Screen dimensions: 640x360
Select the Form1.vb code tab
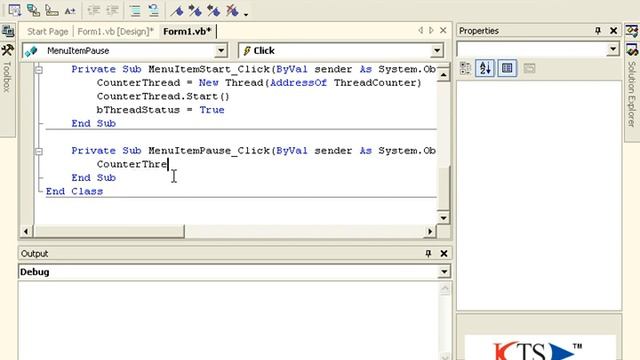[x=187, y=31]
